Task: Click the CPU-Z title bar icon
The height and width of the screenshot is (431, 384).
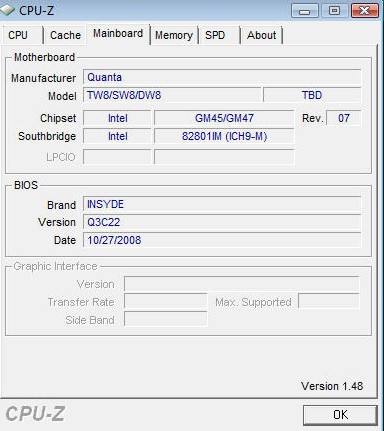Action: click(x=7, y=10)
